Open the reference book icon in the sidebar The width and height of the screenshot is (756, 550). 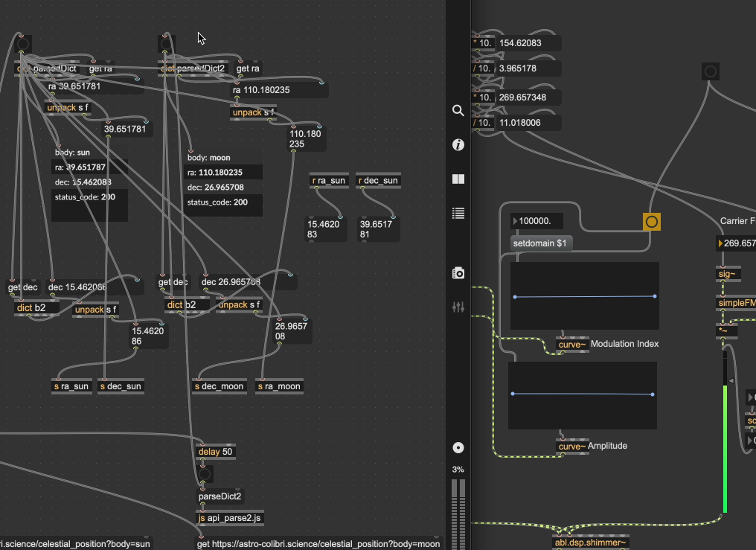click(458, 179)
